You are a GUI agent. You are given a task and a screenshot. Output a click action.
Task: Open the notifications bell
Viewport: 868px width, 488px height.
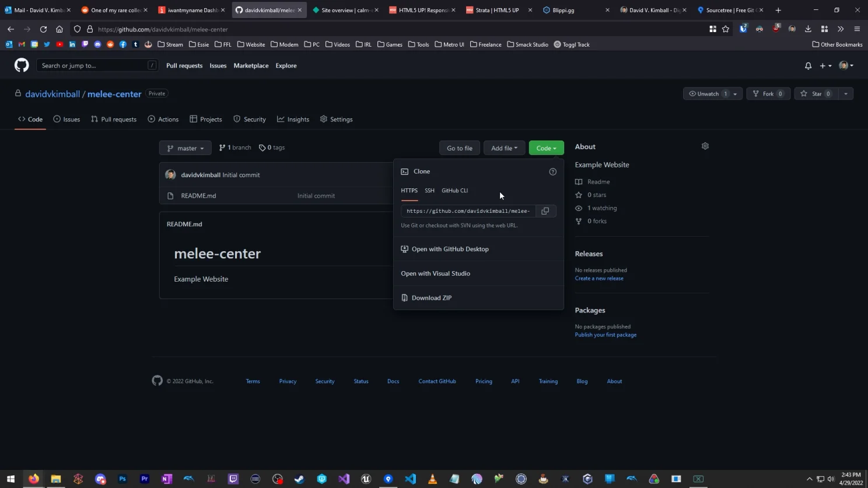tap(807, 65)
